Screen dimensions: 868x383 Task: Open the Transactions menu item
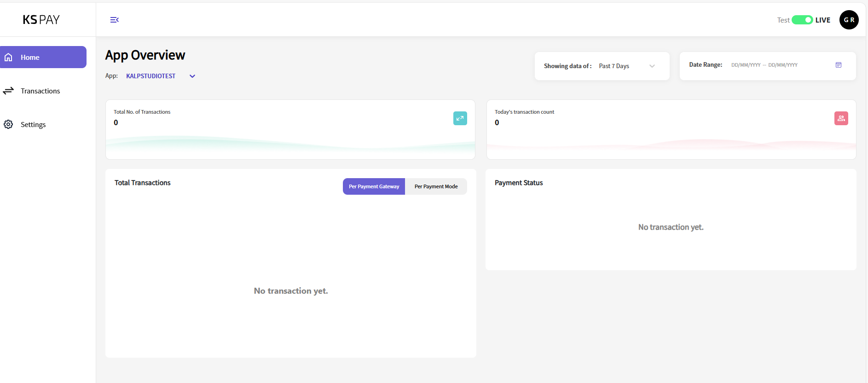tap(41, 91)
